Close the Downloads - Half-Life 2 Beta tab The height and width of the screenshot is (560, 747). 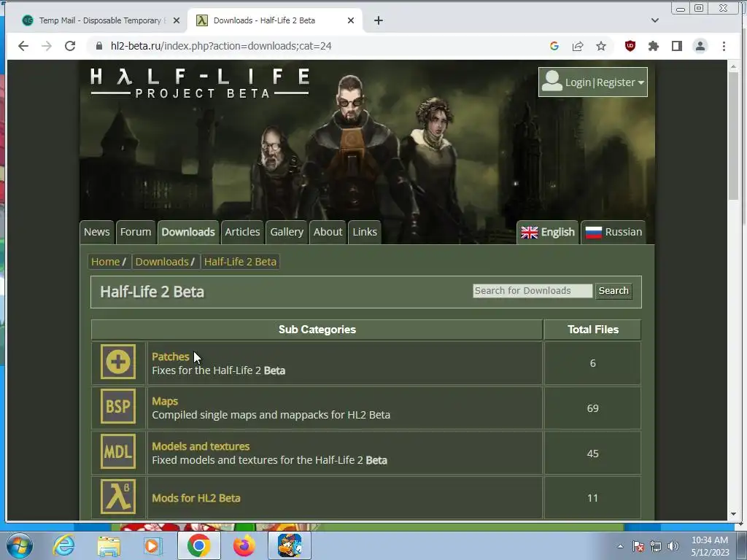(351, 20)
